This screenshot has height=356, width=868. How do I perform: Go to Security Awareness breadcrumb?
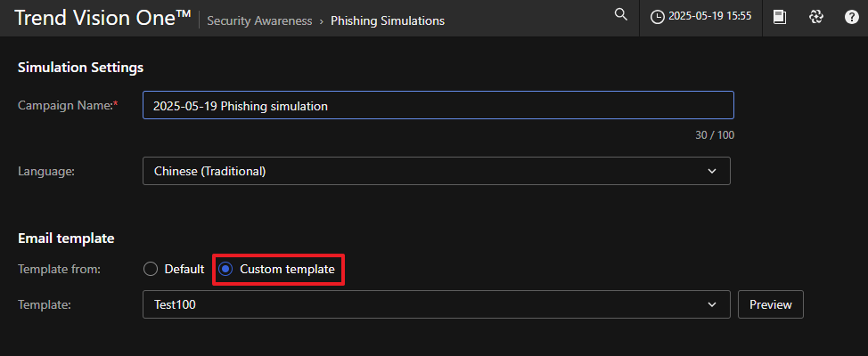259,20
